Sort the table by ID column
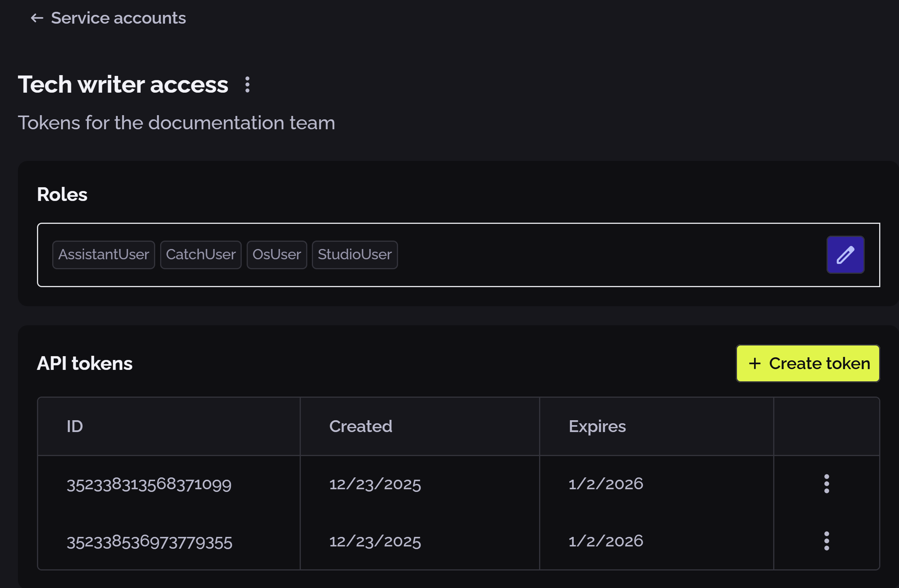This screenshot has height=588, width=899. [x=75, y=426]
